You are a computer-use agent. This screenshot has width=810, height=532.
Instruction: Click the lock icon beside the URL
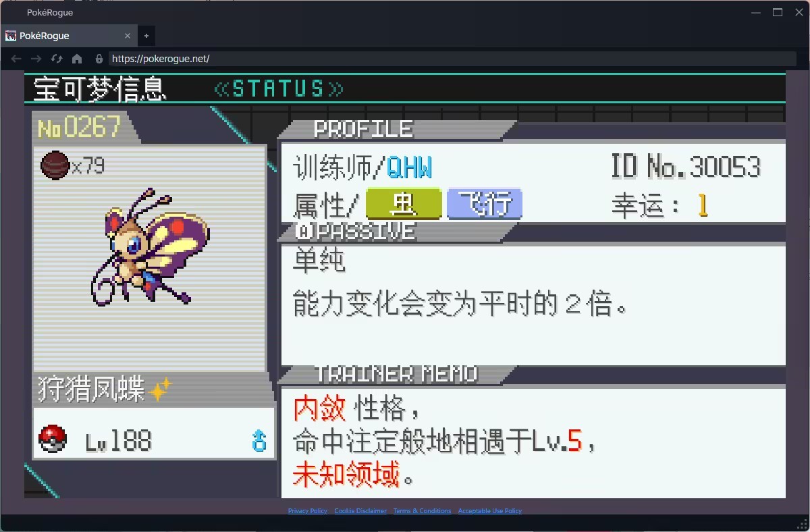coord(99,59)
